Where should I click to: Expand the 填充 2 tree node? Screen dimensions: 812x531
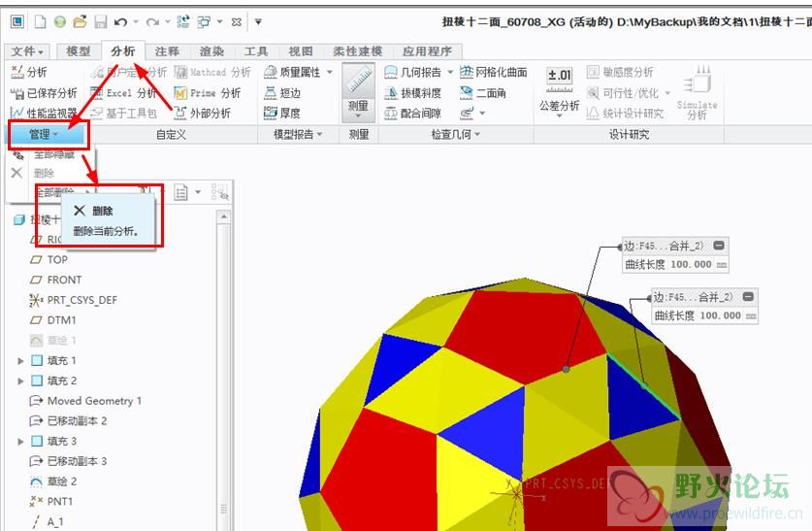(x=20, y=381)
